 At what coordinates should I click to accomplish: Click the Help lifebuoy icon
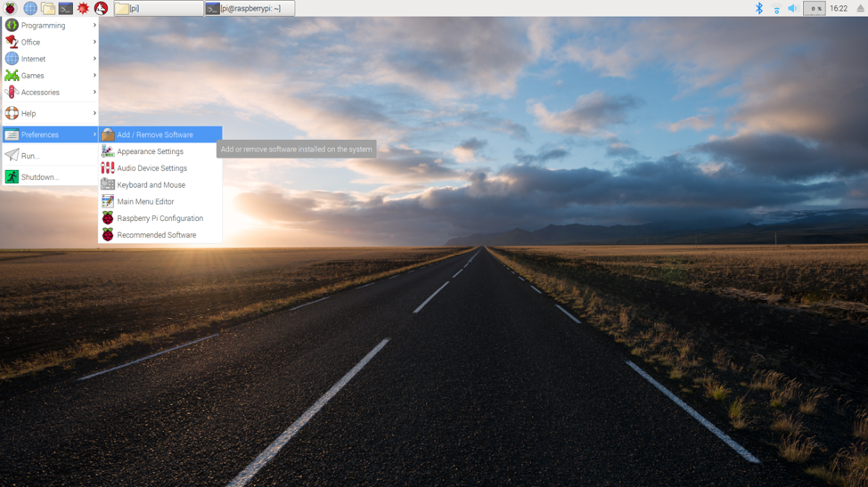pos(12,113)
